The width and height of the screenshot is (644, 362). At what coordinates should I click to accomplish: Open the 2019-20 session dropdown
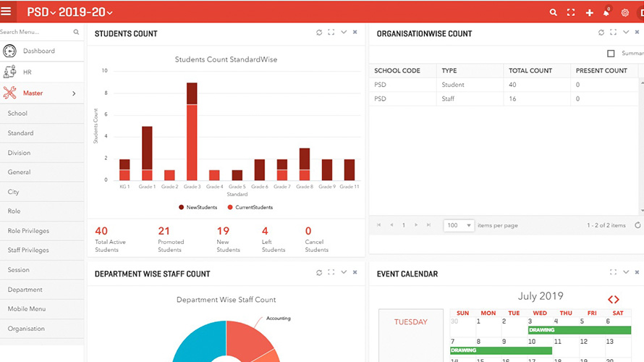85,12
